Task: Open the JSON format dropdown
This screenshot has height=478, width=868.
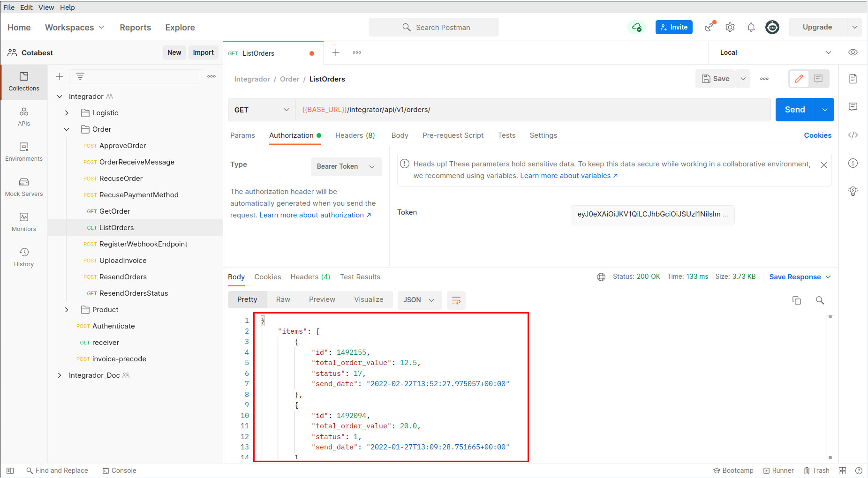Action: [419, 300]
